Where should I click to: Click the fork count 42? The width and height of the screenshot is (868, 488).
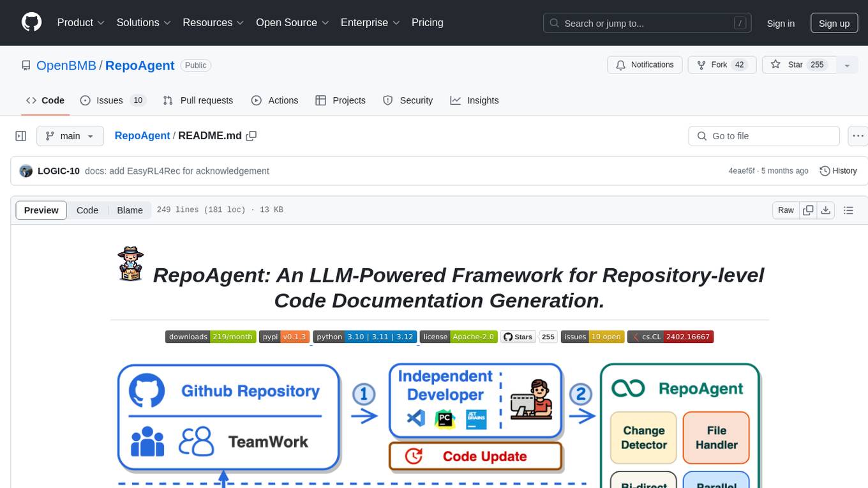pos(740,65)
